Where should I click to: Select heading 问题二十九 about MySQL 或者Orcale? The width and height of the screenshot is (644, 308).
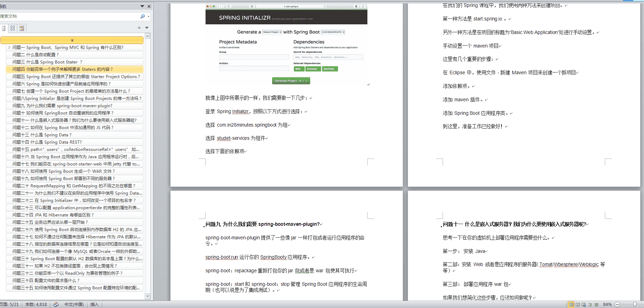[x=75, y=251]
